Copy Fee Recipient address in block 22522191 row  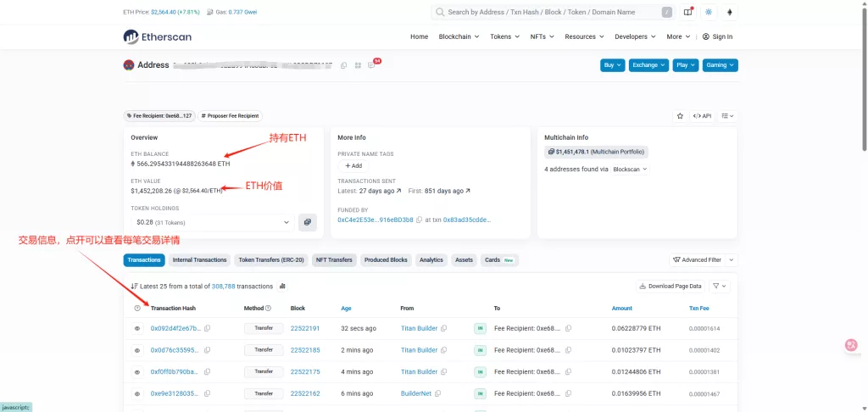pos(569,328)
